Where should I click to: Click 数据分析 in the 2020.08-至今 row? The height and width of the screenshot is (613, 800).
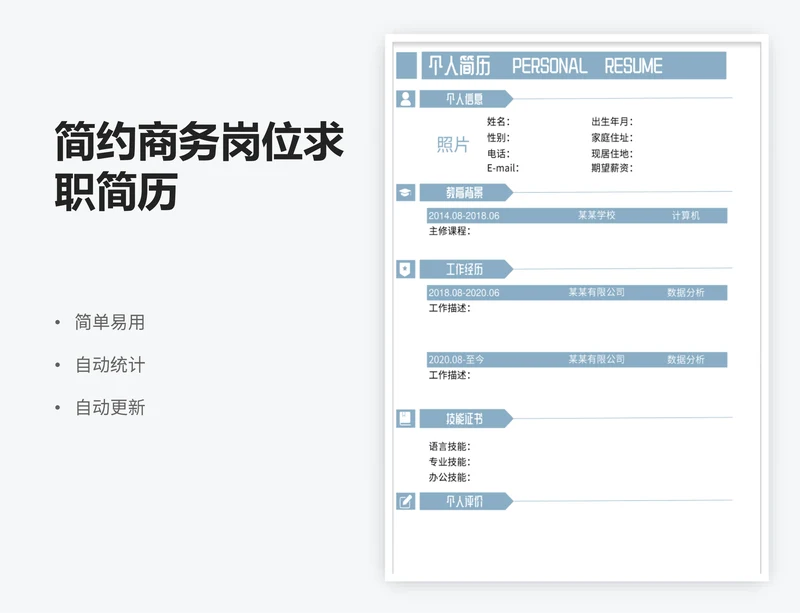click(685, 359)
